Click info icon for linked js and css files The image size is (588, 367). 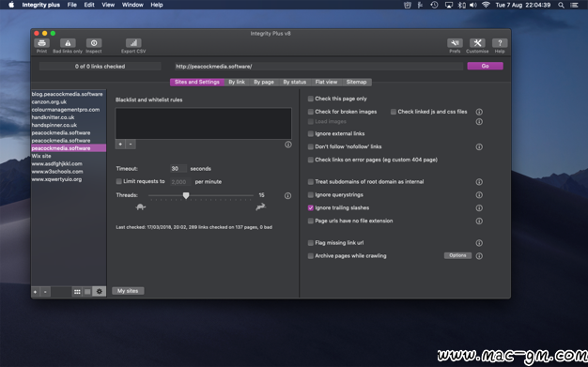[x=479, y=112]
